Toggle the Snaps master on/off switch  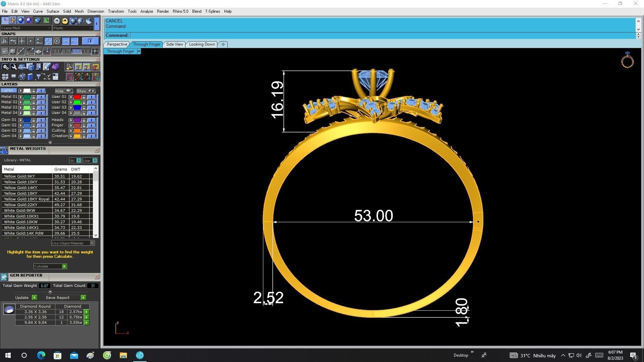pos(90,41)
